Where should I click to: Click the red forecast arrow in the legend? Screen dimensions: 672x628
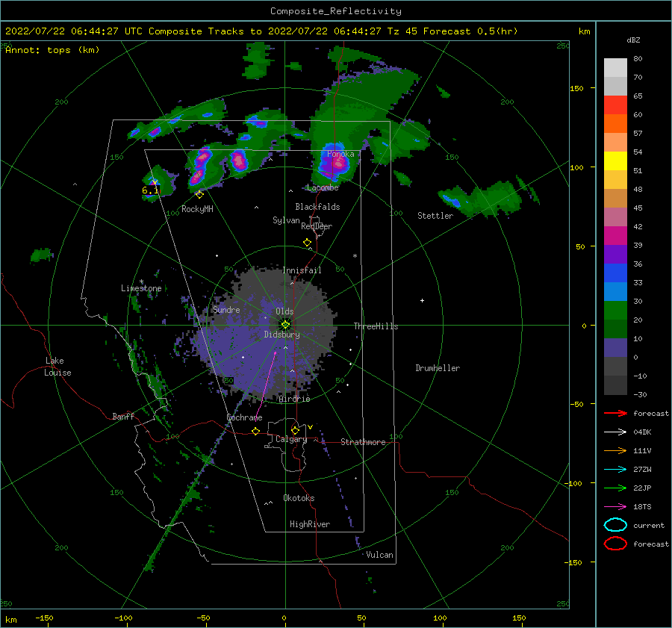(615, 413)
